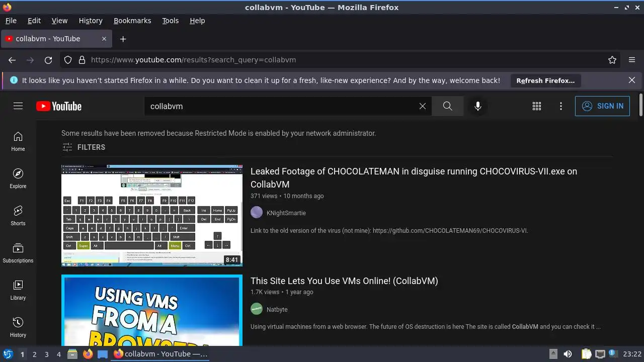644x362 pixels.
Task: Open Shorts in the sidebar
Action: 18,216
